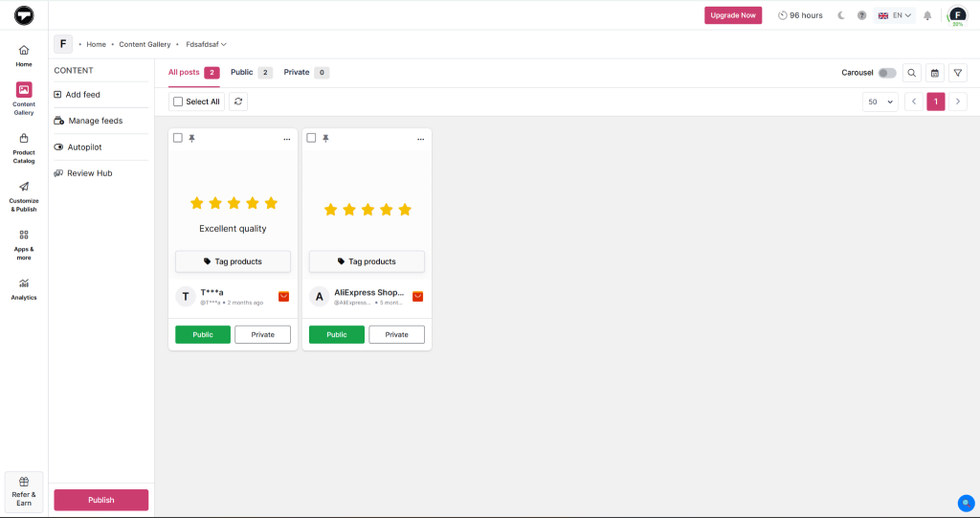Open notifications bell icon
Image resolution: width=980 pixels, height=518 pixels.
[x=927, y=15]
